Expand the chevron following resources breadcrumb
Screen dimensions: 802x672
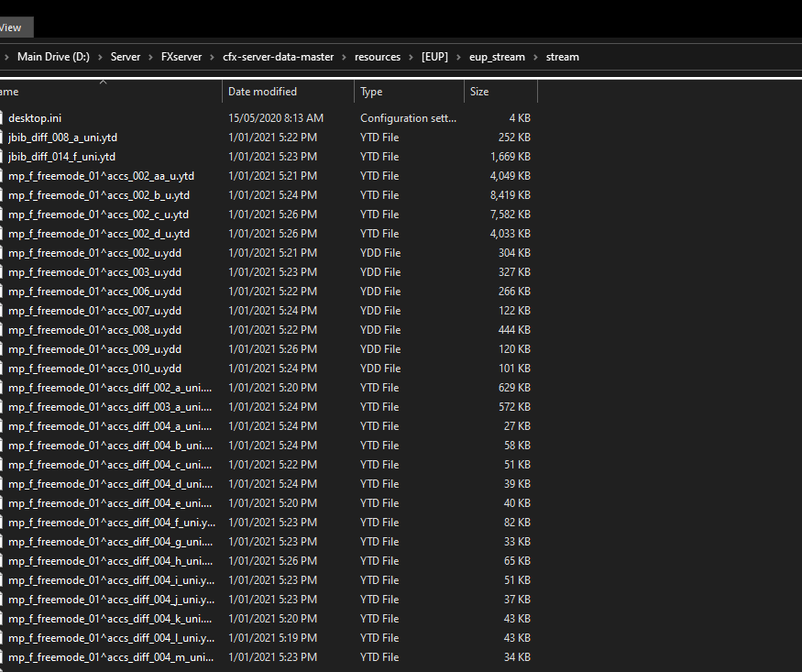tap(411, 57)
